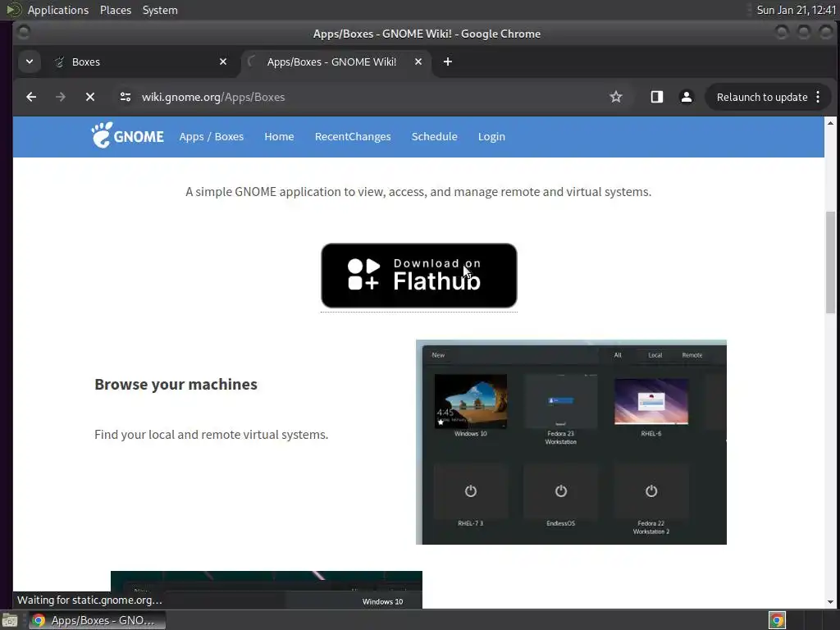Open the Applications menu

pos(58,10)
